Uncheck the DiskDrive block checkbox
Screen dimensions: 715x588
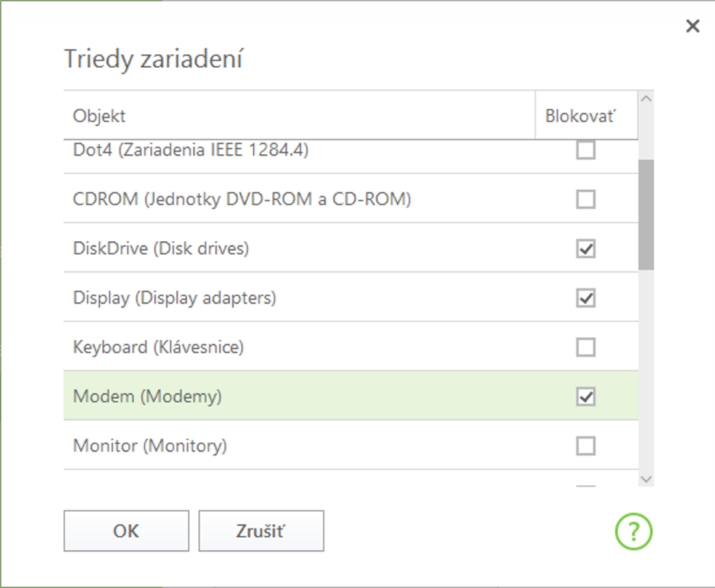point(585,249)
